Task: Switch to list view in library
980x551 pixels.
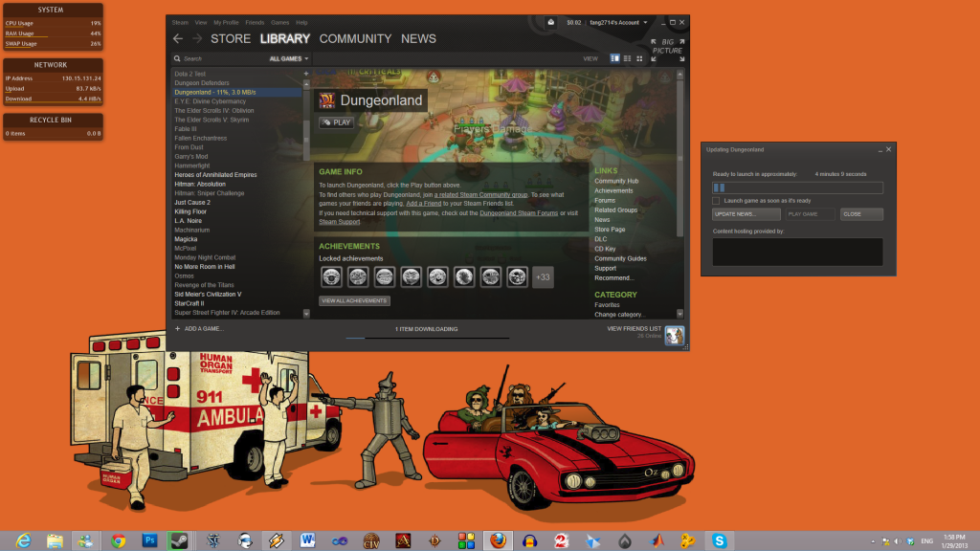Action: (x=628, y=58)
